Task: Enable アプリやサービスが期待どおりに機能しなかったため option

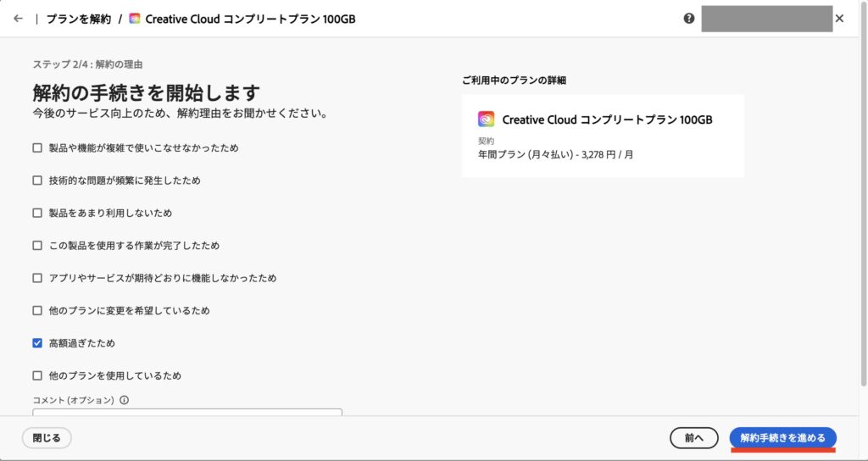Action: point(37,278)
